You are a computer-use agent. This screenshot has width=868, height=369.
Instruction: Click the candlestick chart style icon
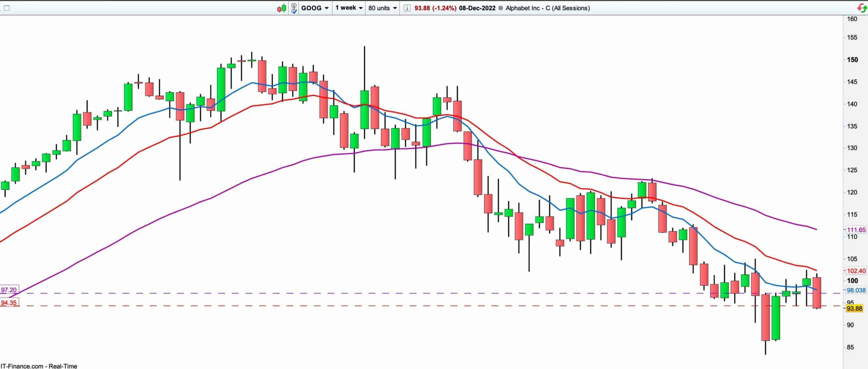tap(281, 8)
